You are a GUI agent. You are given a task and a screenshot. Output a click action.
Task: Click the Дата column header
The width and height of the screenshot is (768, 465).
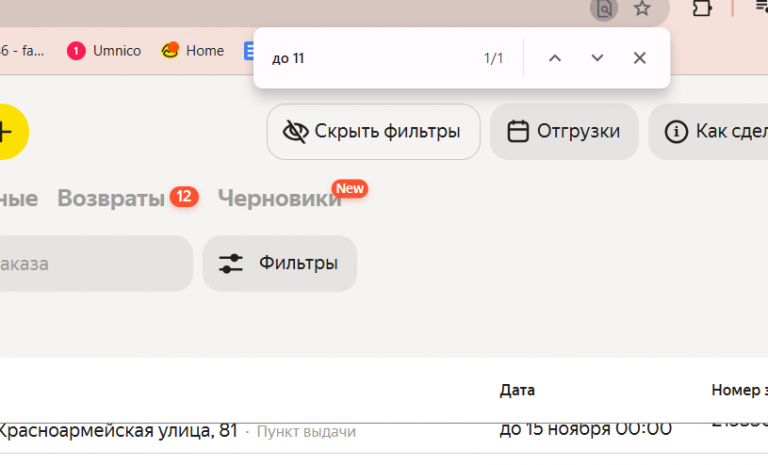[x=517, y=391]
